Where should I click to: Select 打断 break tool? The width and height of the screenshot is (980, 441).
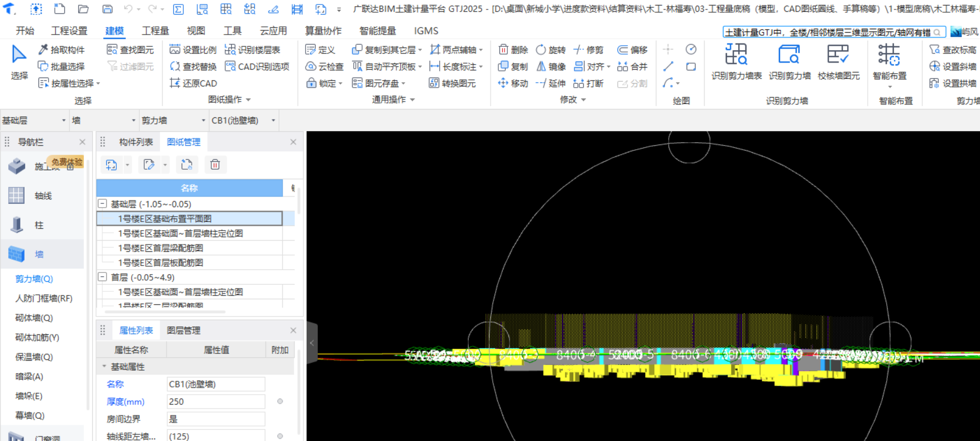[588, 83]
